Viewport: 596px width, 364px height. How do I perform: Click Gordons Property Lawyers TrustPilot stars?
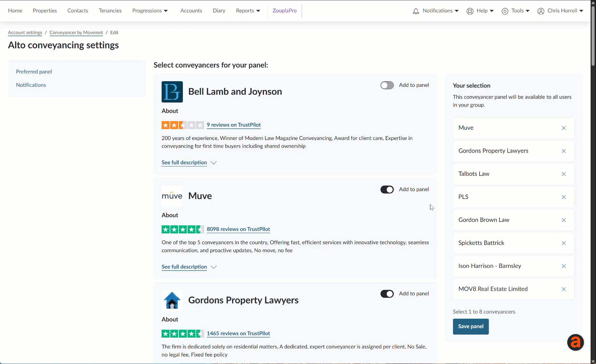click(183, 334)
